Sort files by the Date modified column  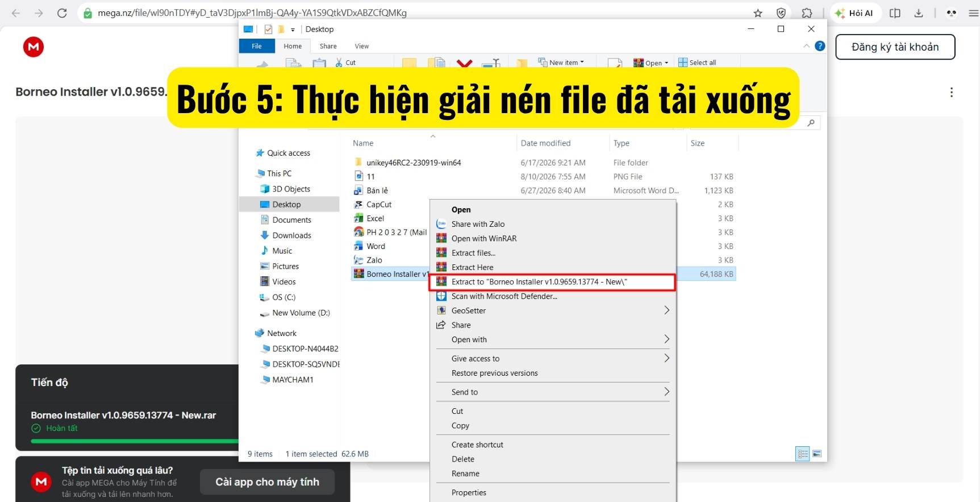545,143
